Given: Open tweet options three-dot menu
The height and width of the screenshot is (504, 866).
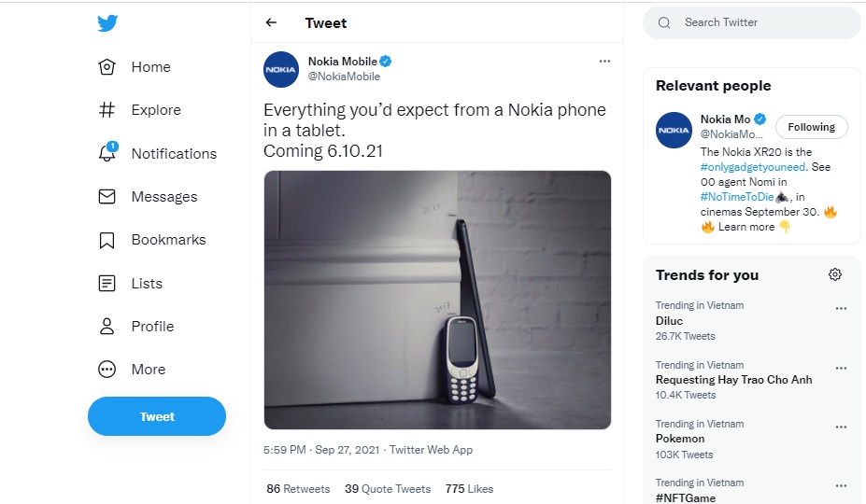Looking at the screenshot, I should 604,62.
